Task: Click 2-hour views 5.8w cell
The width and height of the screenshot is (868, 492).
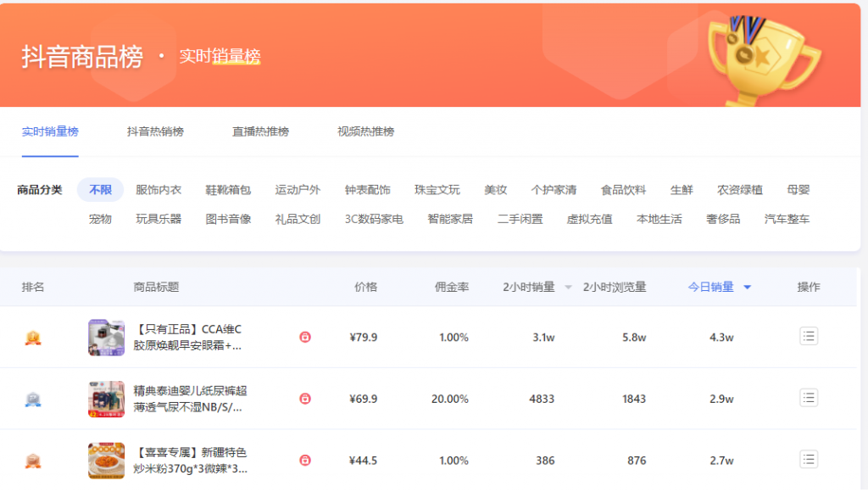Action: pos(634,338)
